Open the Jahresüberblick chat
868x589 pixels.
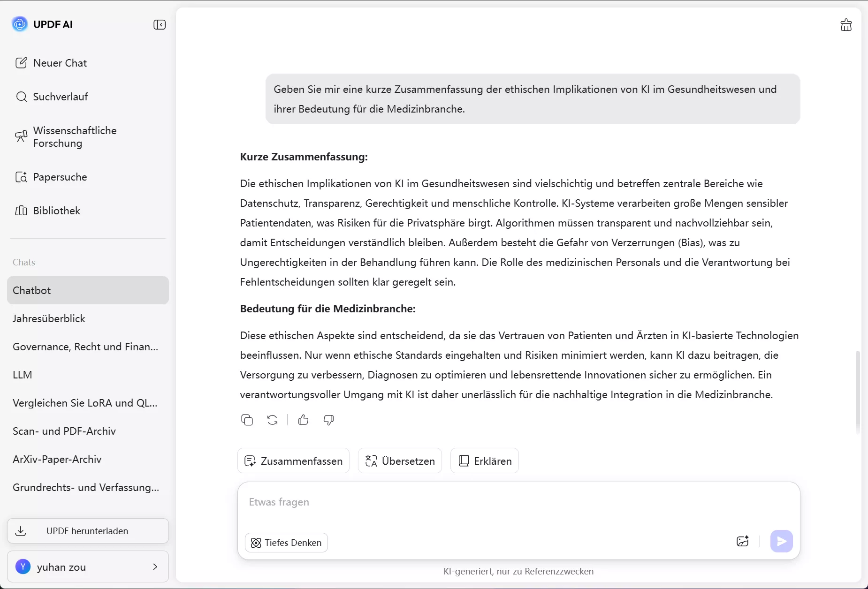coord(49,318)
